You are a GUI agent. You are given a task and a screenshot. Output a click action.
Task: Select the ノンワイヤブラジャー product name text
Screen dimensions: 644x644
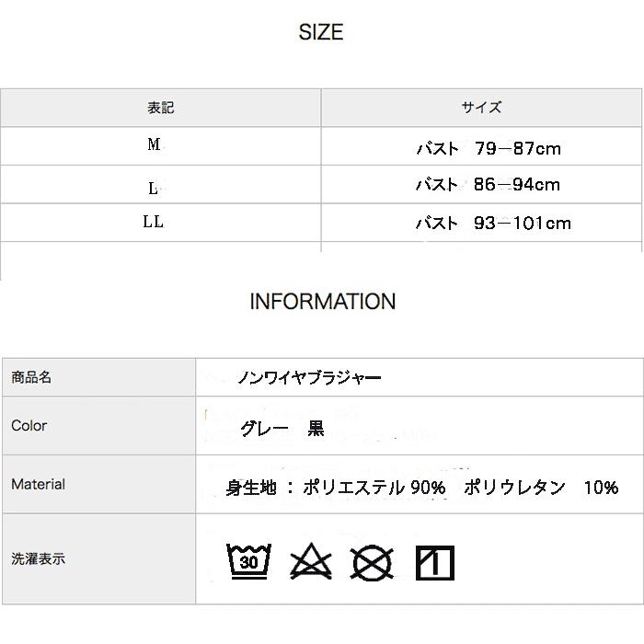(x=309, y=377)
